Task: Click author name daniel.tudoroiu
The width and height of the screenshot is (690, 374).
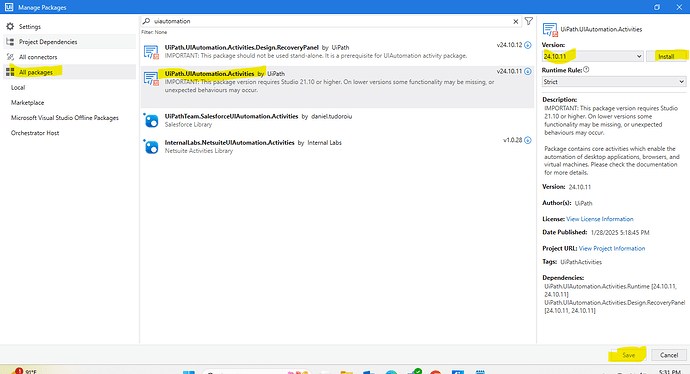Action: pos(331,117)
